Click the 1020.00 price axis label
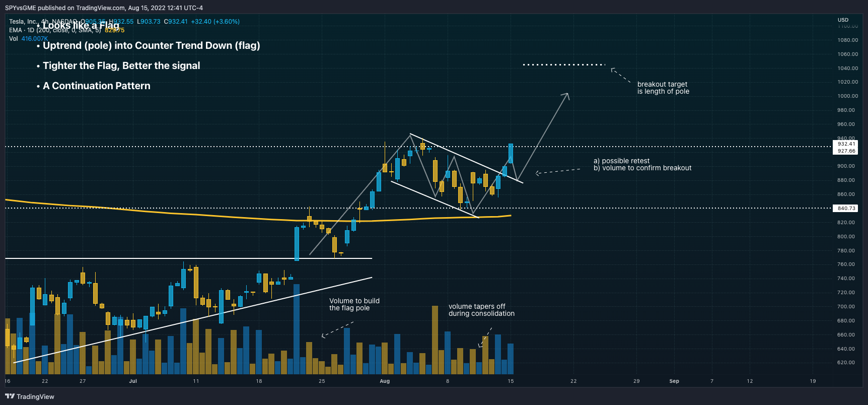The height and width of the screenshot is (405, 868). click(x=848, y=82)
